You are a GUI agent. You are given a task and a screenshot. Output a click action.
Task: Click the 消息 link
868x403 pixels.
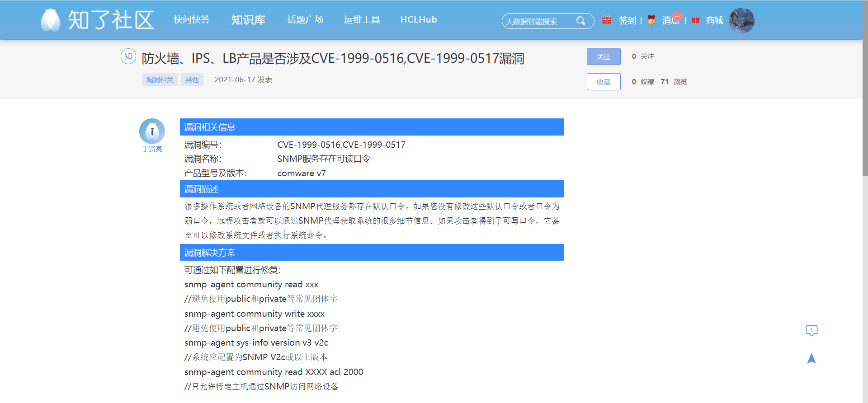[x=671, y=20]
